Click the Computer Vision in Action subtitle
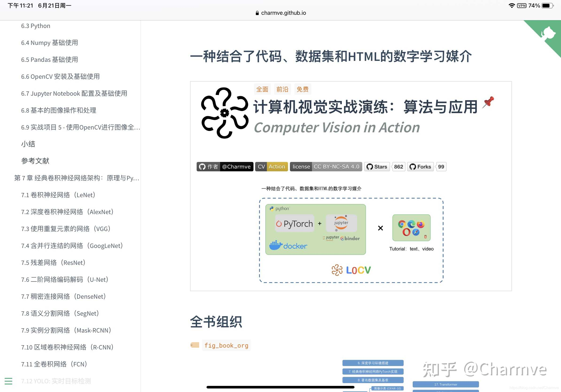This screenshot has height=392, width=561. coord(337,127)
